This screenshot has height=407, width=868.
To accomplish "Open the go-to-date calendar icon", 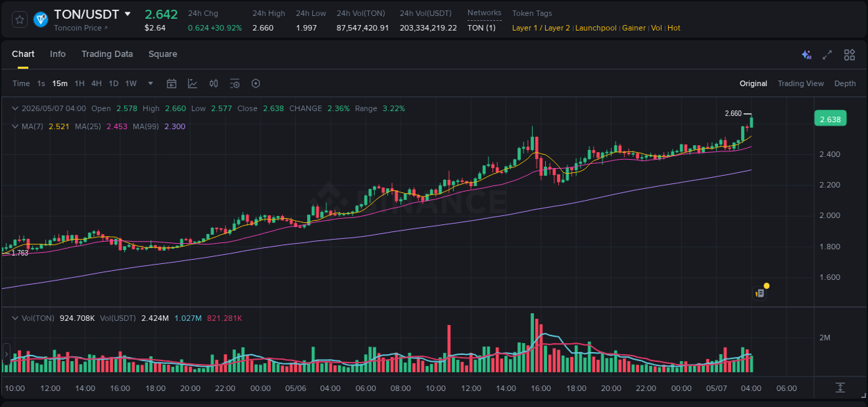I will click(172, 83).
